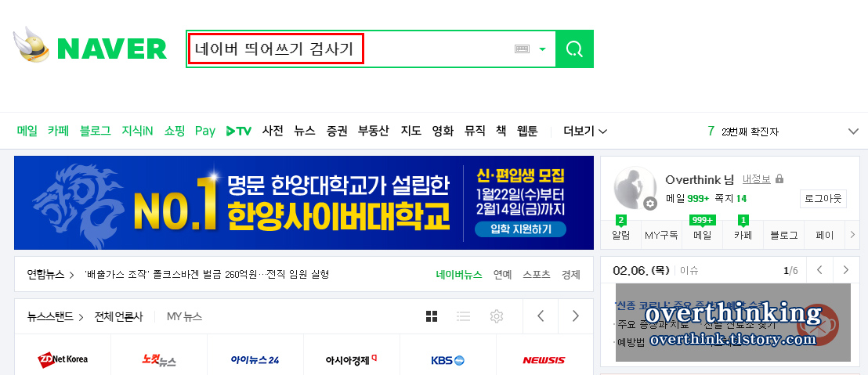
Task: Go to 증권 in navigation
Action: (x=337, y=131)
